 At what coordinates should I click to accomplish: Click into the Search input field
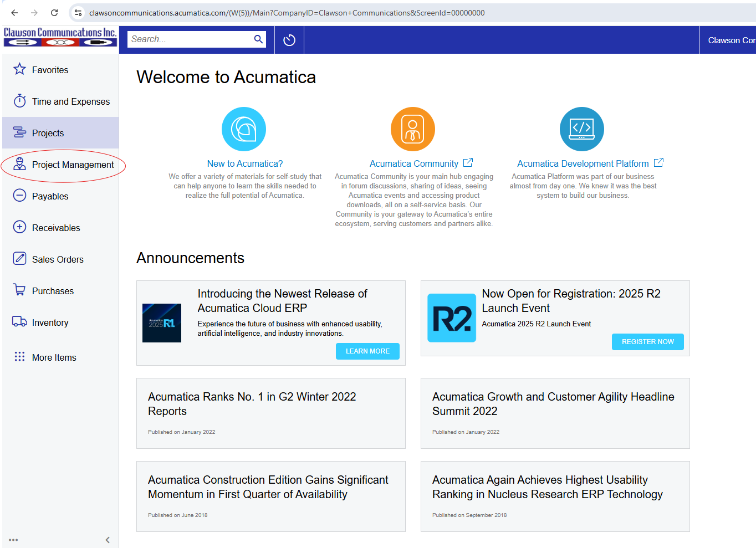(x=190, y=39)
